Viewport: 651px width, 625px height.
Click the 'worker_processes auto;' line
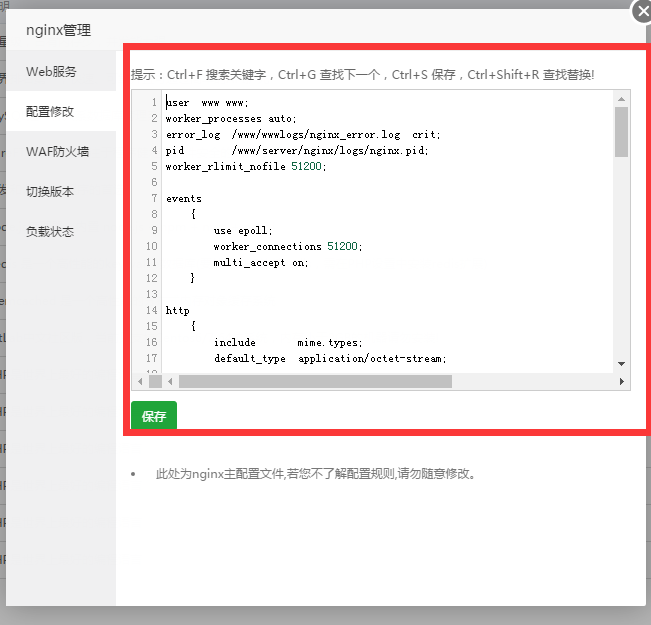tap(231, 119)
